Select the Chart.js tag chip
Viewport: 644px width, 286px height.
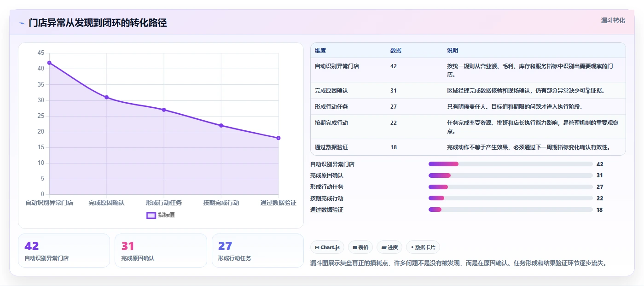pyautogui.click(x=327, y=247)
